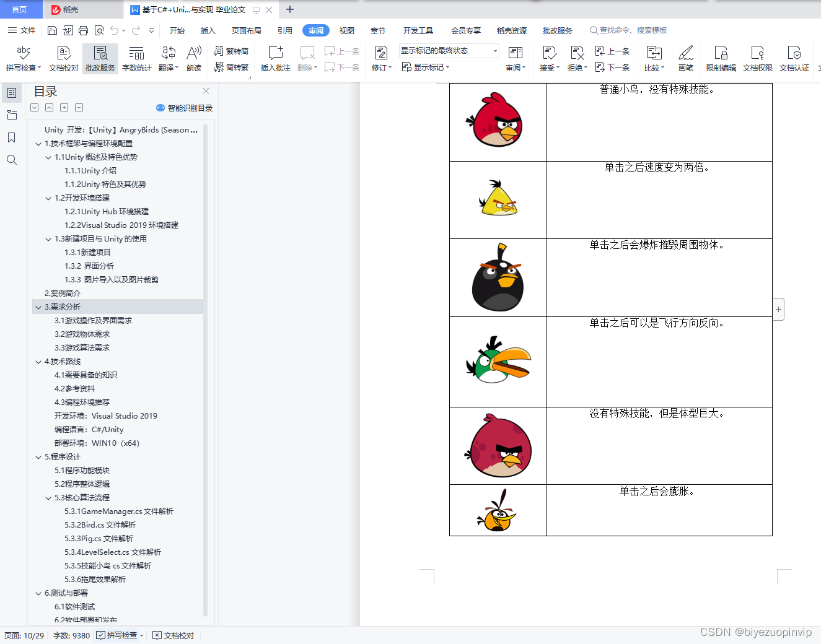This screenshot has height=644, width=821.
Task: Switch to the 插入 ribbon tab
Action: tap(208, 30)
